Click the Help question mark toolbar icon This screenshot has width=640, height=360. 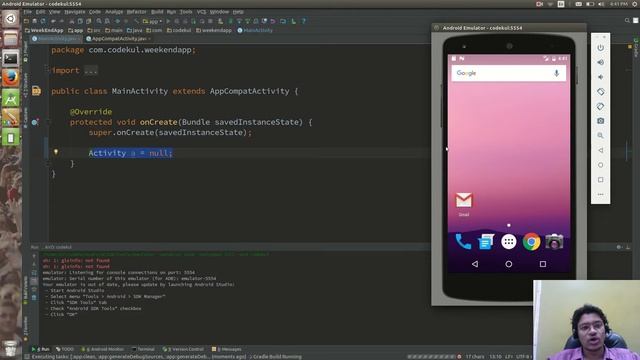(303, 21)
